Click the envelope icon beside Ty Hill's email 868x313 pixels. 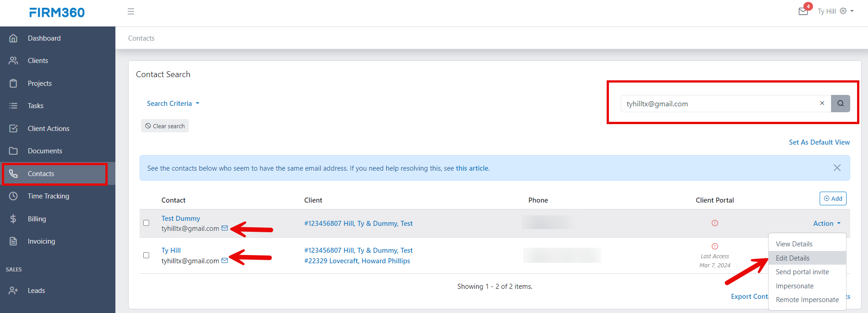point(224,261)
